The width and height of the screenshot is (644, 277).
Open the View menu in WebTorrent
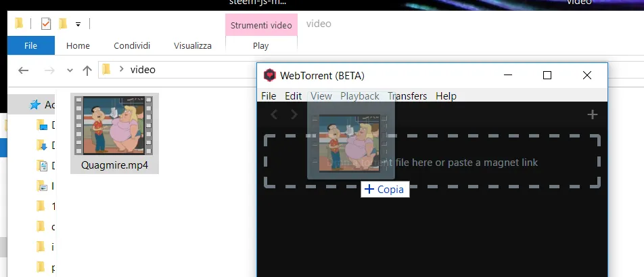[321, 96]
